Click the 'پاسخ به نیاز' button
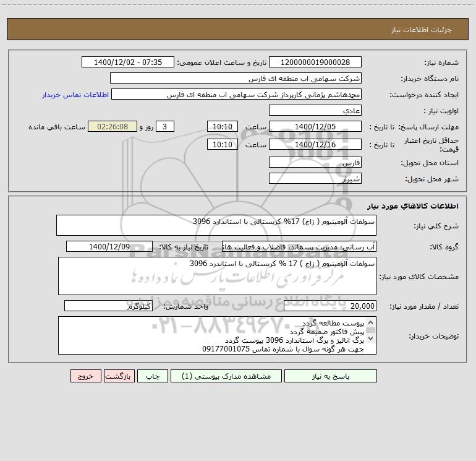 330,376
